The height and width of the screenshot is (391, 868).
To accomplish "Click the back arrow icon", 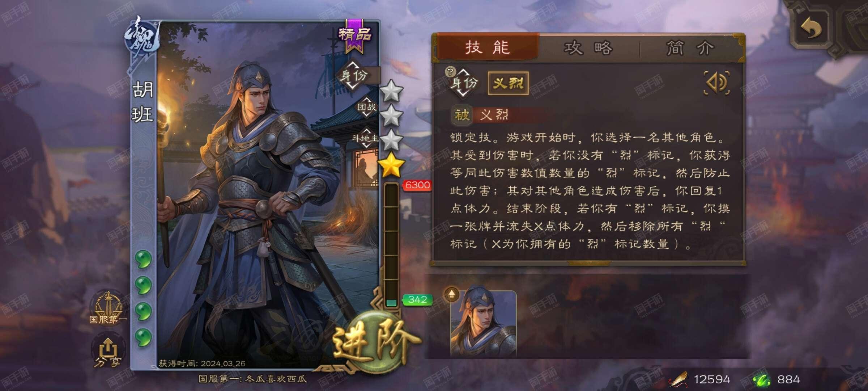I will coord(811,28).
